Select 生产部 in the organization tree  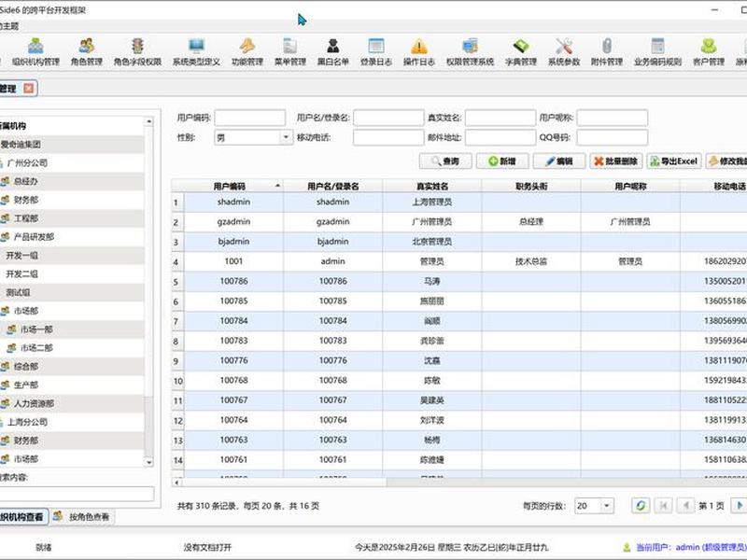26,385
